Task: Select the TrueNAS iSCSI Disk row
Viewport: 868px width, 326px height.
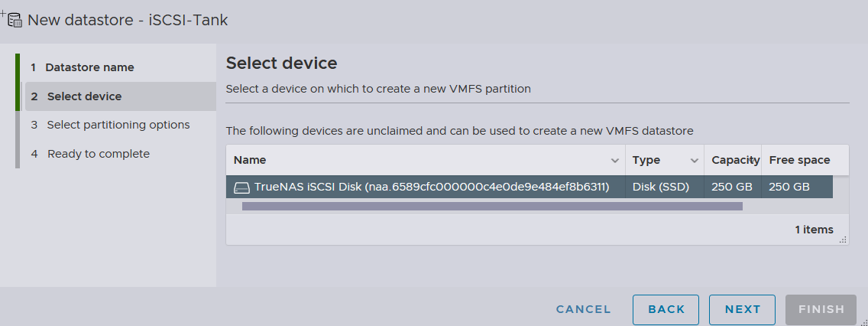Action: (x=530, y=187)
